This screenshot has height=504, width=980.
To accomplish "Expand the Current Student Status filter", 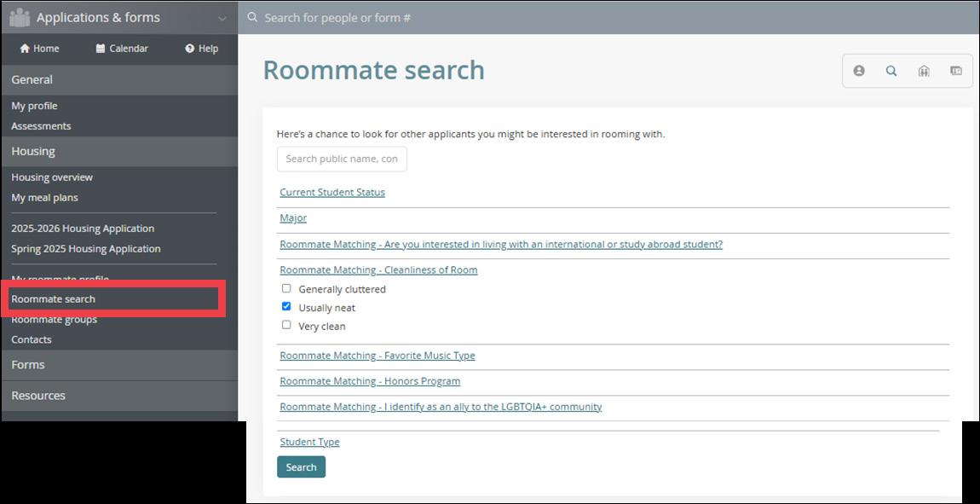I will coord(332,192).
